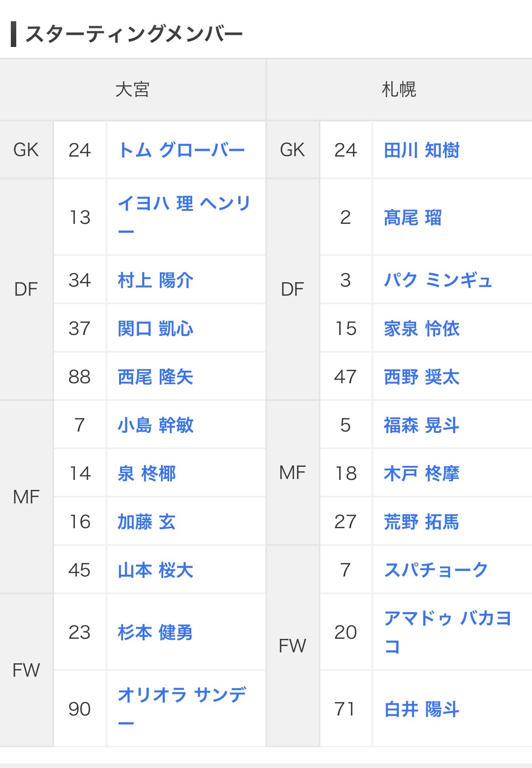Open パク ミンギュ player page
This screenshot has height=768, width=532.
click(438, 280)
